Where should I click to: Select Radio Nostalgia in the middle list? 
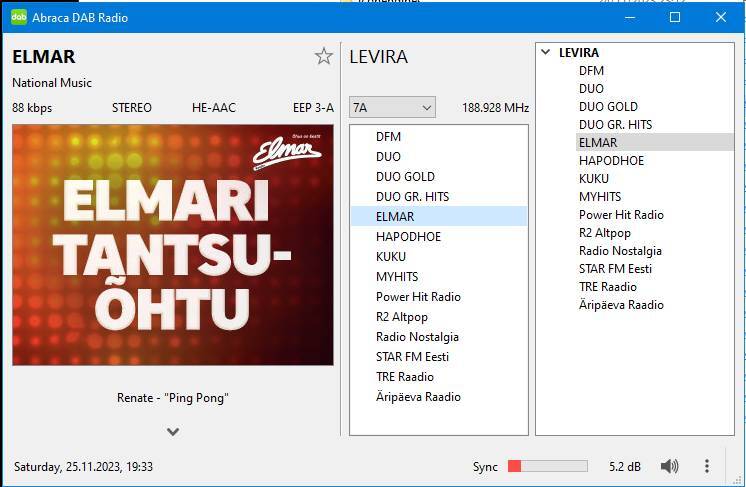click(439, 337)
